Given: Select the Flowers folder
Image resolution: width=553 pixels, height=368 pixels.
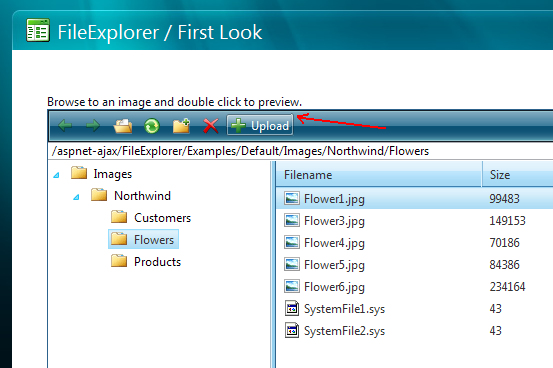Looking at the screenshot, I should point(154,240).
